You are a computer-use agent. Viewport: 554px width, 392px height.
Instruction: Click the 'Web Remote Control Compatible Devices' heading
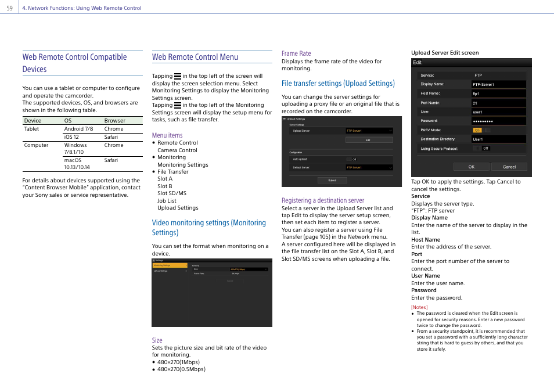[74, 63]
